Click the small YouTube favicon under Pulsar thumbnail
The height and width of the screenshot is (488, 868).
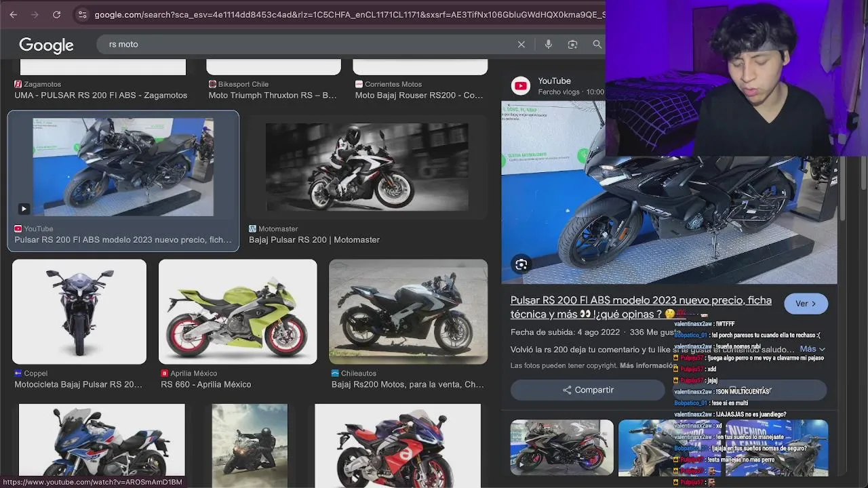tap(18, 228)
